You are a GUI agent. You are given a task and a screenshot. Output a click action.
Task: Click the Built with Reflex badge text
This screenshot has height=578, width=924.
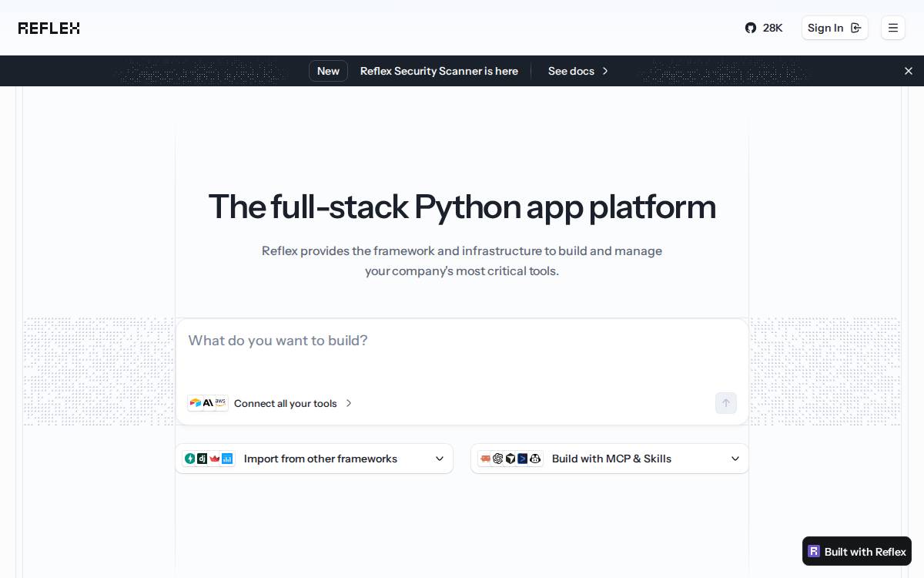[865, 552]
